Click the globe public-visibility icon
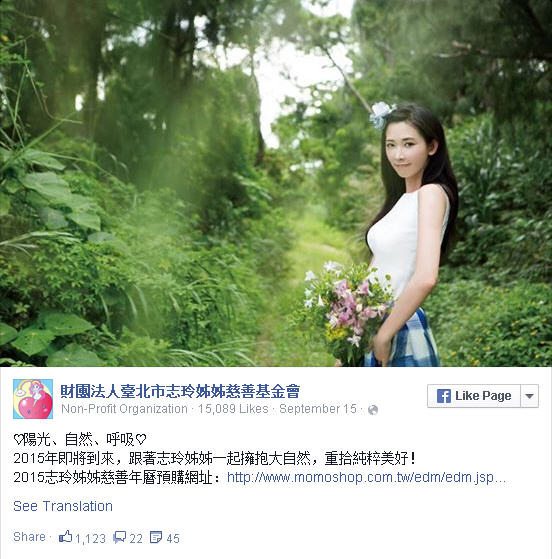 tap(373, 410)
